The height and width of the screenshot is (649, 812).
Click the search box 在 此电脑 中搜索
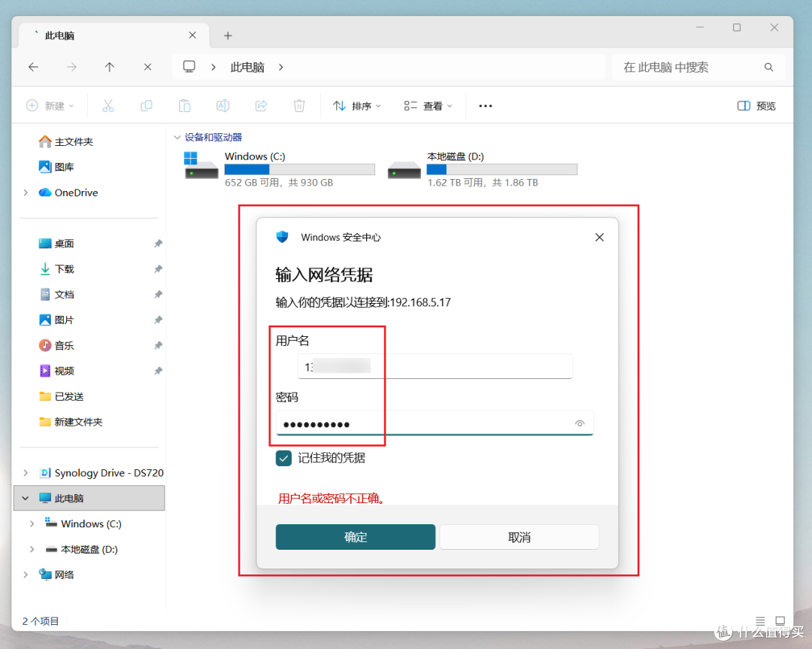coord(698,67)
